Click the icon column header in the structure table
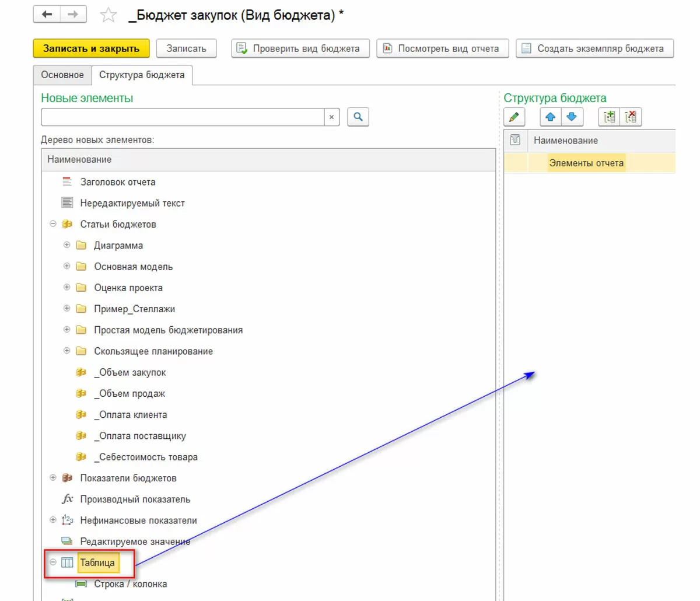 [x=515, y=140]
